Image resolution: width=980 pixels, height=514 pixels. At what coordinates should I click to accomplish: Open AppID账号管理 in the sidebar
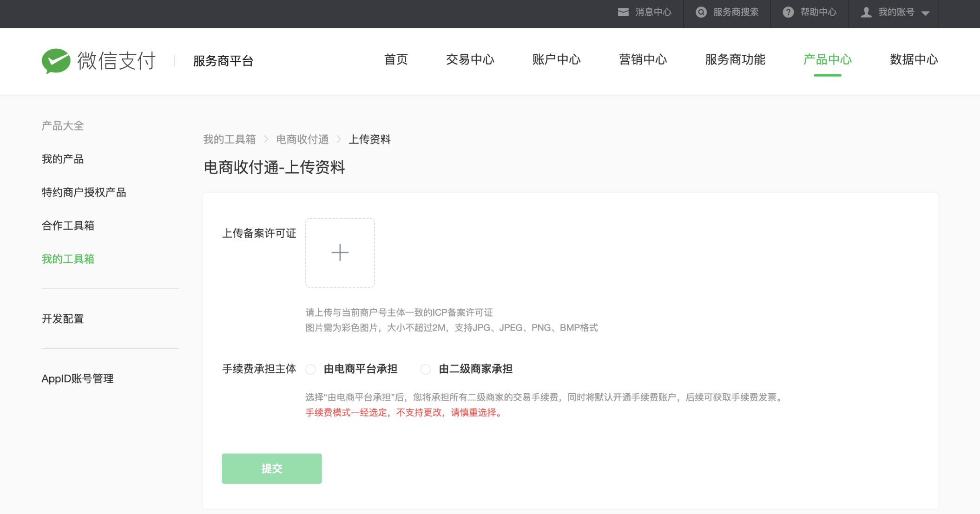(78, 379)
